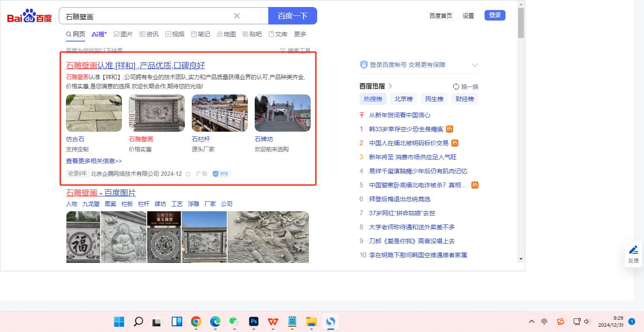
Task: Open the 查看更多相关信息 link
Action: tap(94, 161)
